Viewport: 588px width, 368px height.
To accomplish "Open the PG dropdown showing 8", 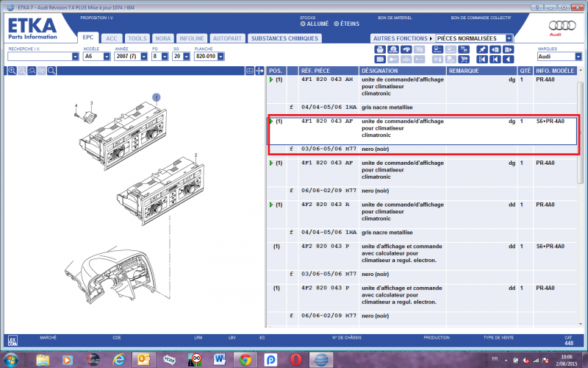I will point(165,57).
